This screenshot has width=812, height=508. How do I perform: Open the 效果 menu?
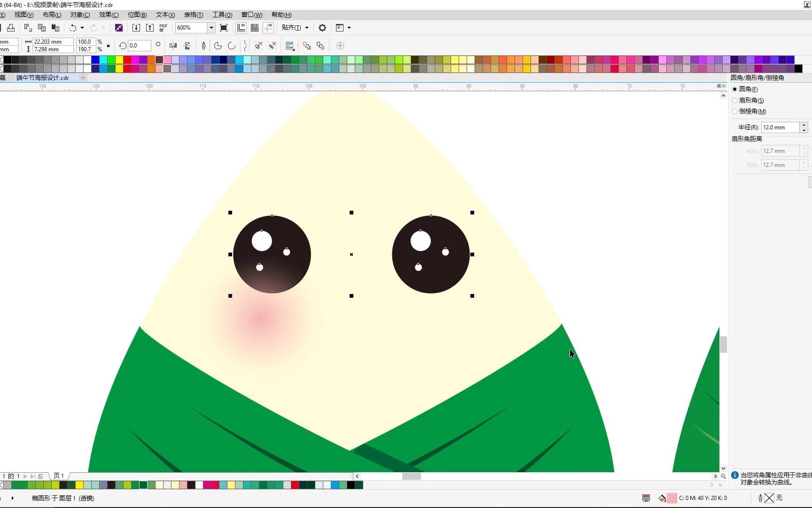[109, 15]
